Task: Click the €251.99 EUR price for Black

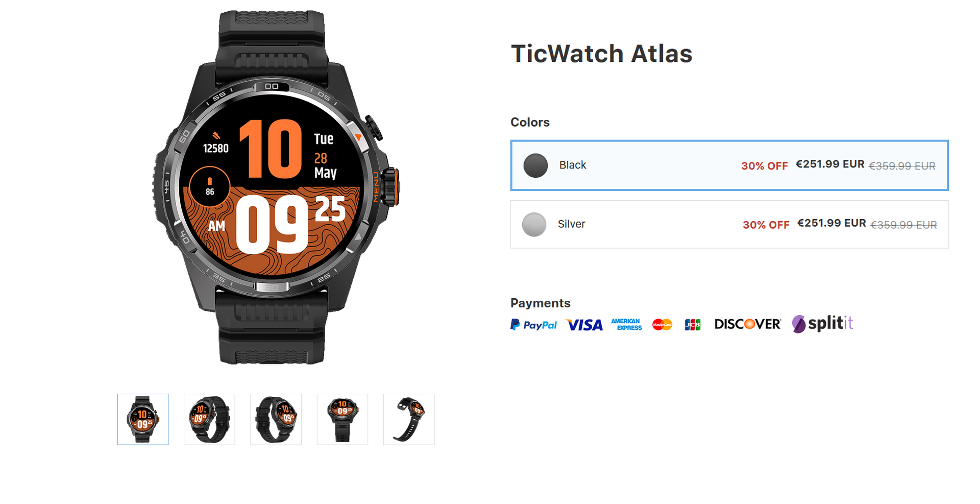Action: [x=830, y=164]
